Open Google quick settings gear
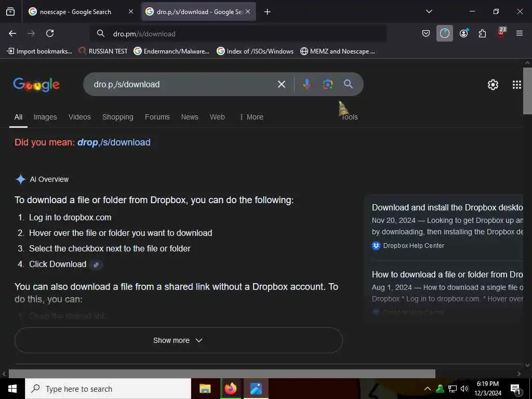 493,85
